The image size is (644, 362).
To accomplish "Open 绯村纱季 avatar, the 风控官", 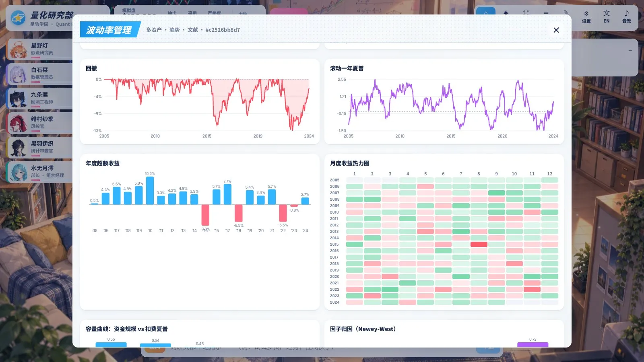I will click(x=18, y=123).
